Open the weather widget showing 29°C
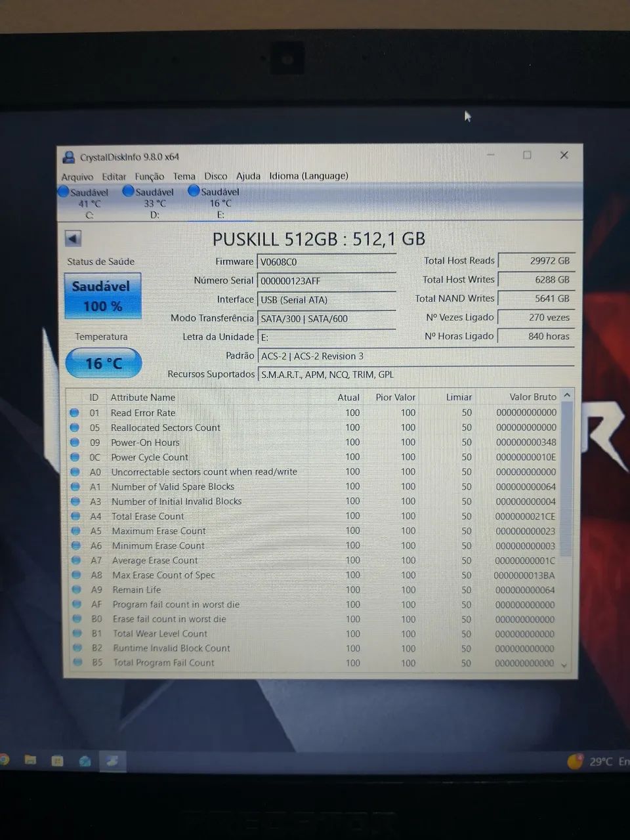This screenshot has width=630, height=840. coord(597,761)
